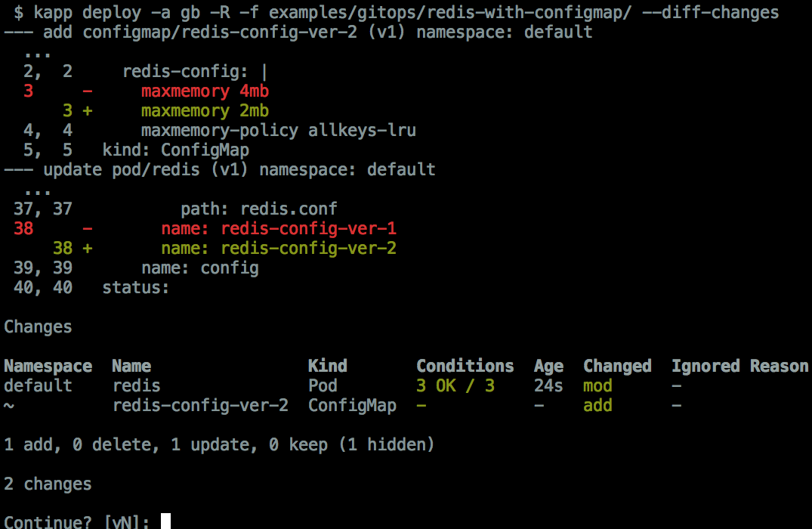Screen dimensions: 812x529
Task: Click the kapp deploy command line
Action: (396, 12)
